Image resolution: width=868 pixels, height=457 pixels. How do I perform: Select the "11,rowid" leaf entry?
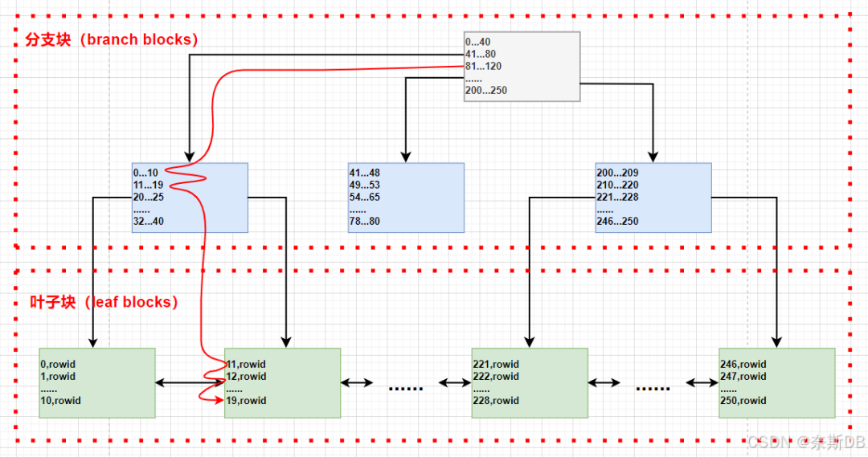click(x=246, y=365)
